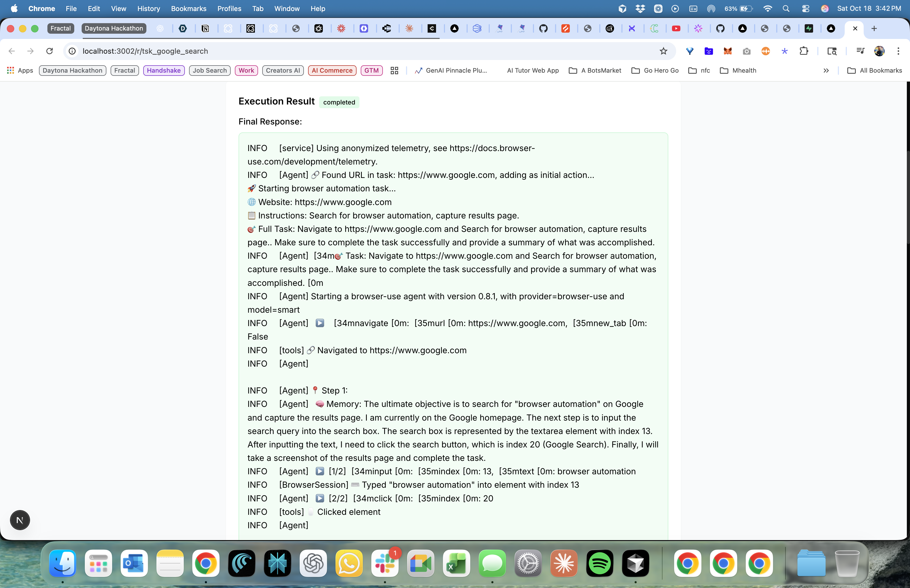910x588 pixels.
Task: Click the MetaMask fox extension icon
Action: click(728, 51)
